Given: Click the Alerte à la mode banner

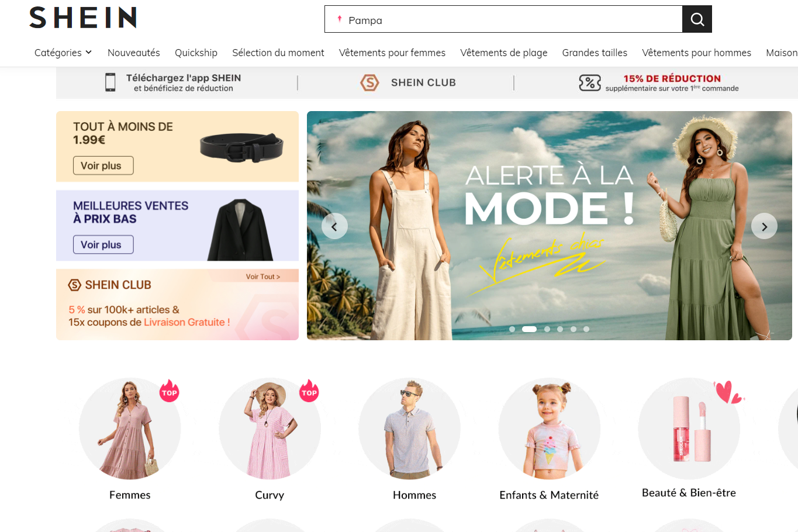Looking at the screenshot, I should (550, 226).
